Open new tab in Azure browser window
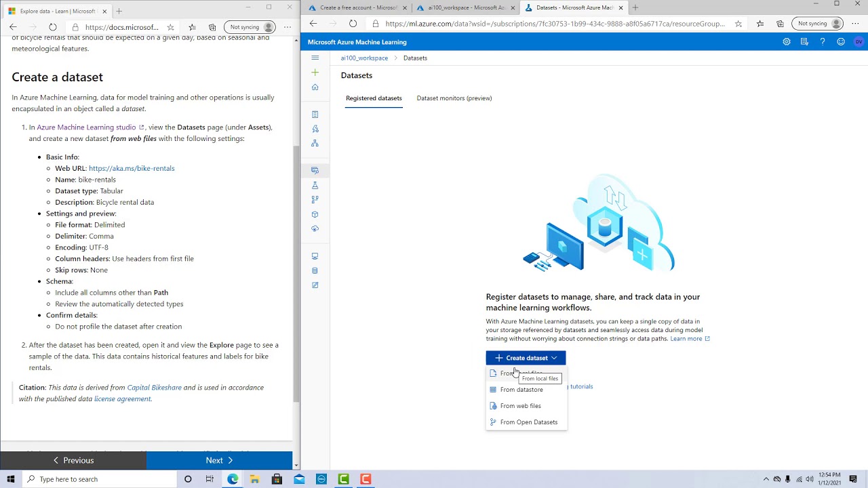868x488 pixels. 635,7
